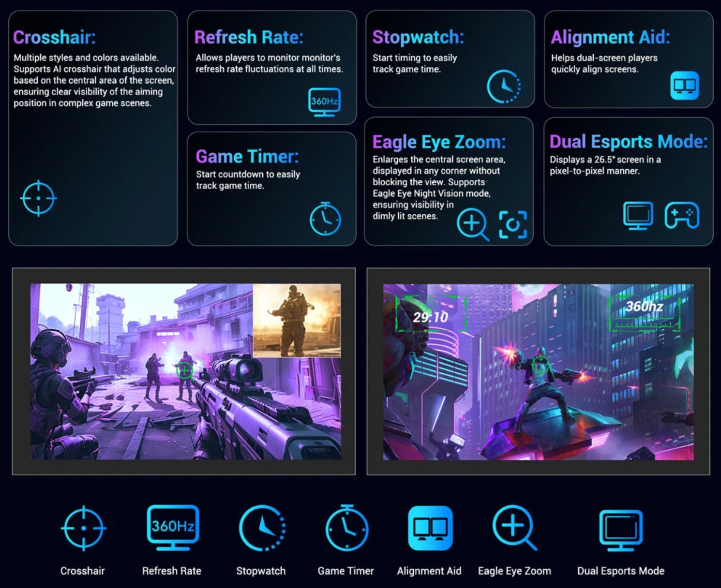Click the 29:10 timer overlay in right game image

pyautogui.click(x=430, y=317)
